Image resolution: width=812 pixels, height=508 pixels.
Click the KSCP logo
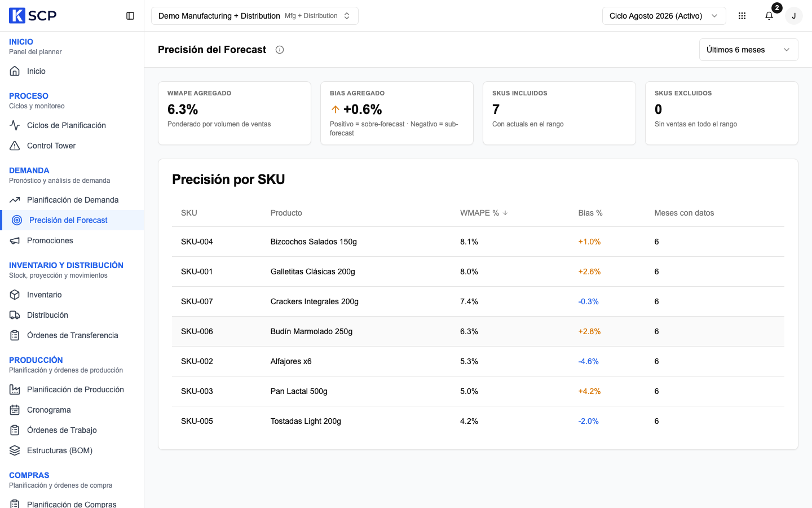click(x=33, y=15)
